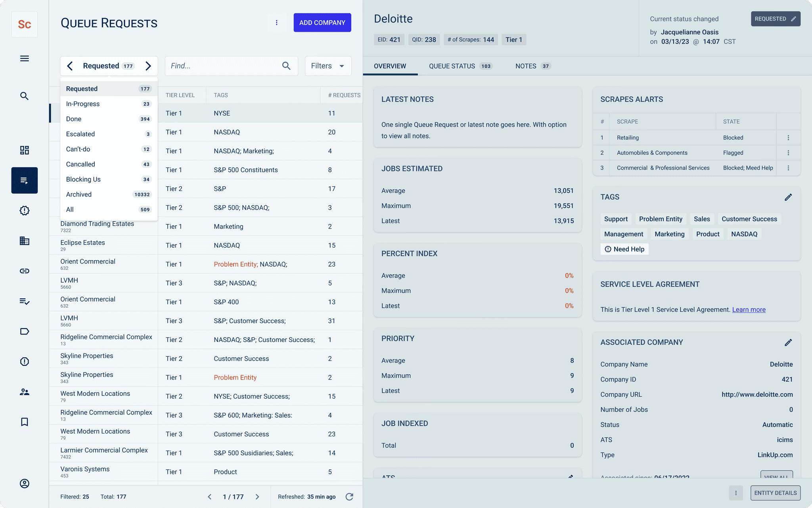Click the Need Help tag chip
Image resolution: width=812 pixels, height=508 pixels.
624,249
